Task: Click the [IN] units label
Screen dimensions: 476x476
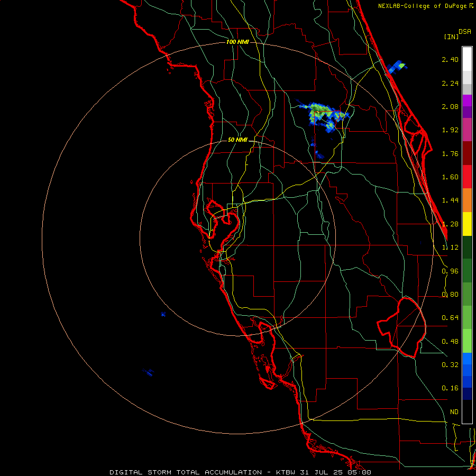Action: coord(451,36)
